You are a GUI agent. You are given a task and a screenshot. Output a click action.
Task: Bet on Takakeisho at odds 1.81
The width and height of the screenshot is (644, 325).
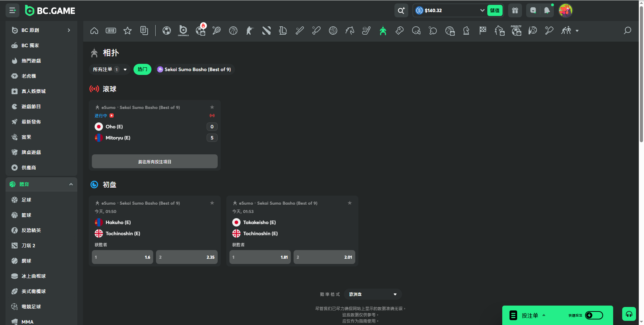[260, 257]
